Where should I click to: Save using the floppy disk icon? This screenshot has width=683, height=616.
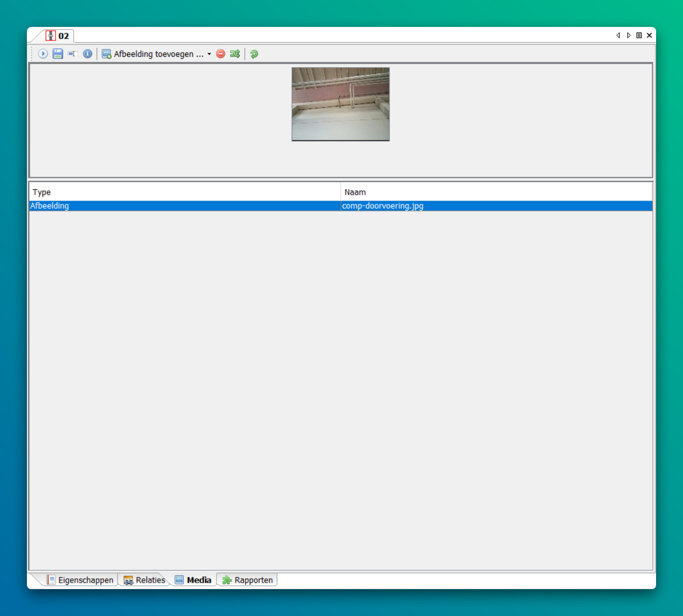click(x=58, y=54)
